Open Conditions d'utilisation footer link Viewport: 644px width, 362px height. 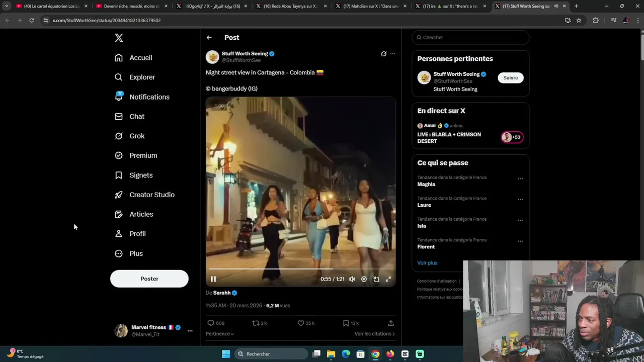point(437,281)
